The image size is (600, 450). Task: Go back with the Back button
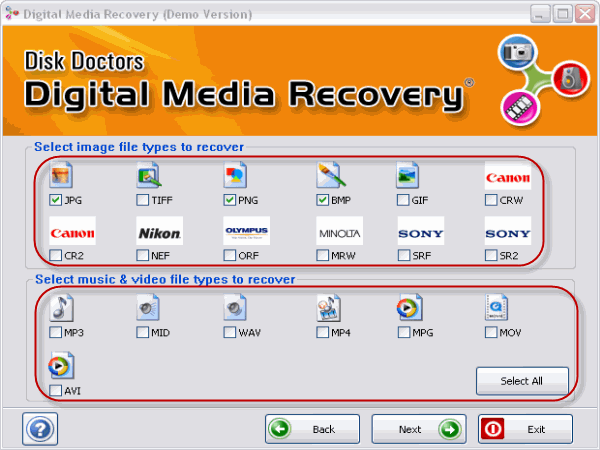312,429
